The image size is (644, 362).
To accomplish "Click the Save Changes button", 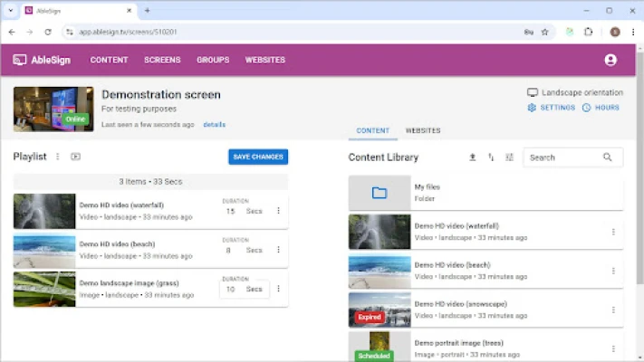I will pyautogui.click(x=258, y=157).
